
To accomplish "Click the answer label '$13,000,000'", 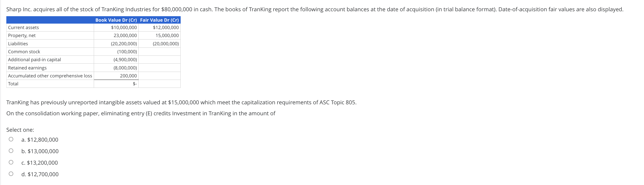I will [x=40, y=151].
